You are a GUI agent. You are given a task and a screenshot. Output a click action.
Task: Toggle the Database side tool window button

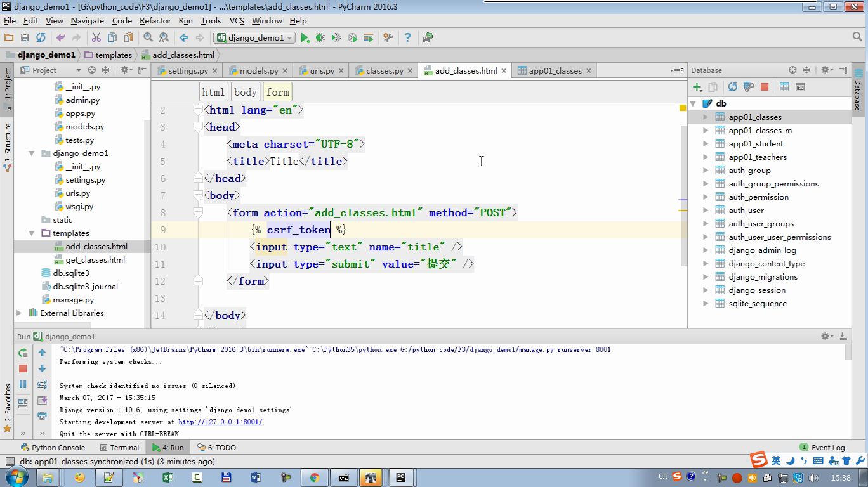coord(858,91)
